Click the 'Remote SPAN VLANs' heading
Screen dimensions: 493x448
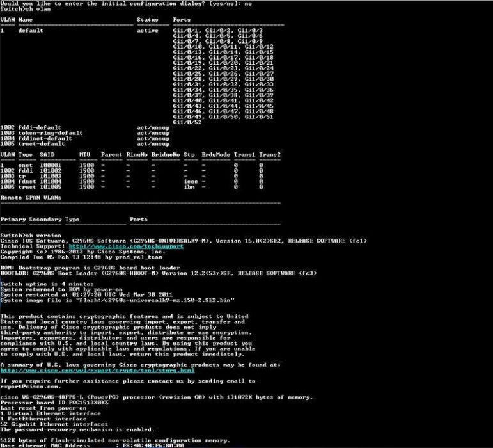pos(31,198)
